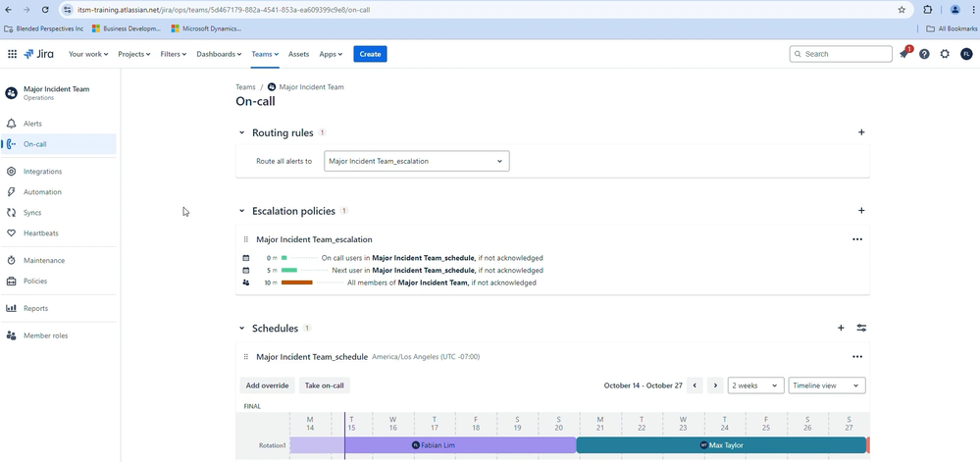The height and width of the screenshot is (462, 980).
Task: Click Major Incident Team header in sidebar
Action: pos(49,92)
